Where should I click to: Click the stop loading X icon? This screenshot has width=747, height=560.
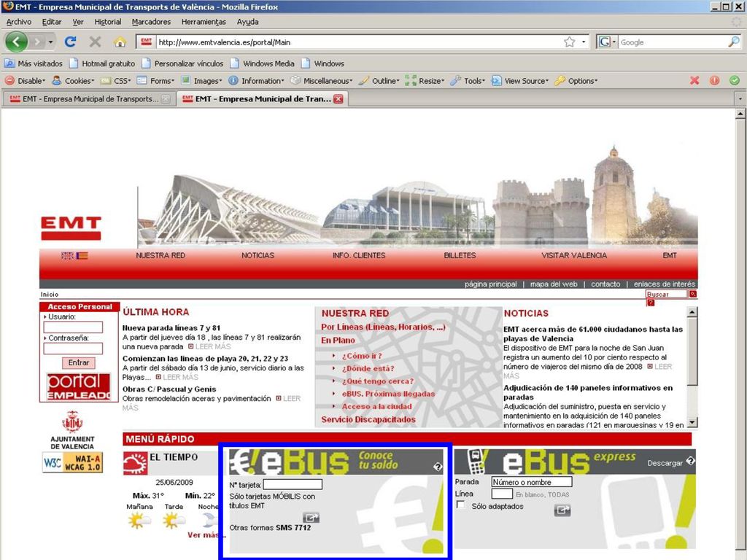(96, 42)
